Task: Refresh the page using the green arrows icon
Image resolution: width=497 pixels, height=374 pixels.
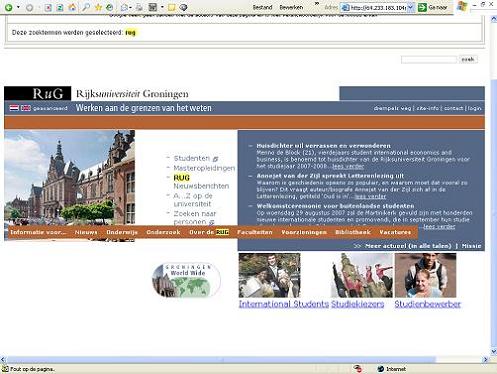Action: pyautogui.click(x=60, y=7)
